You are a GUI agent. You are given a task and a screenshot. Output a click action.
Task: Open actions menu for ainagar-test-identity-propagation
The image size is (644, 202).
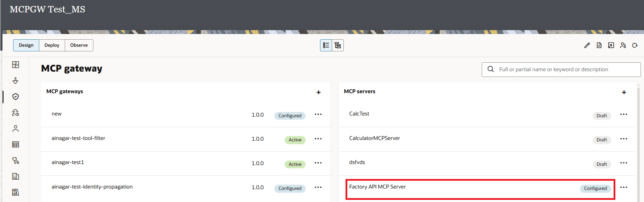(x=318, y=187)
